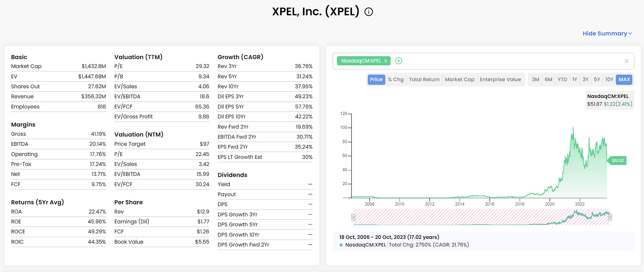644x272 pixels.
Task: Click the Market Cap value $1,432.8M
Action: pos(94,66)
